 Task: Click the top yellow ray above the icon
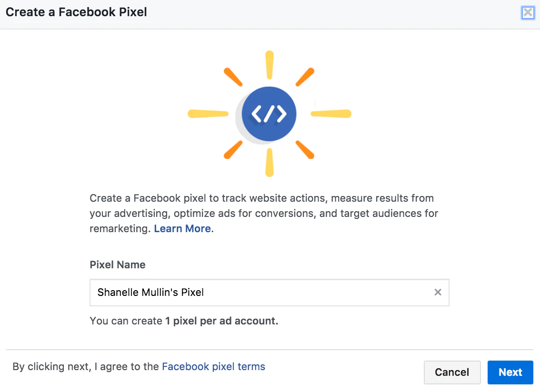pyautogui.click(x=270, y=65)
